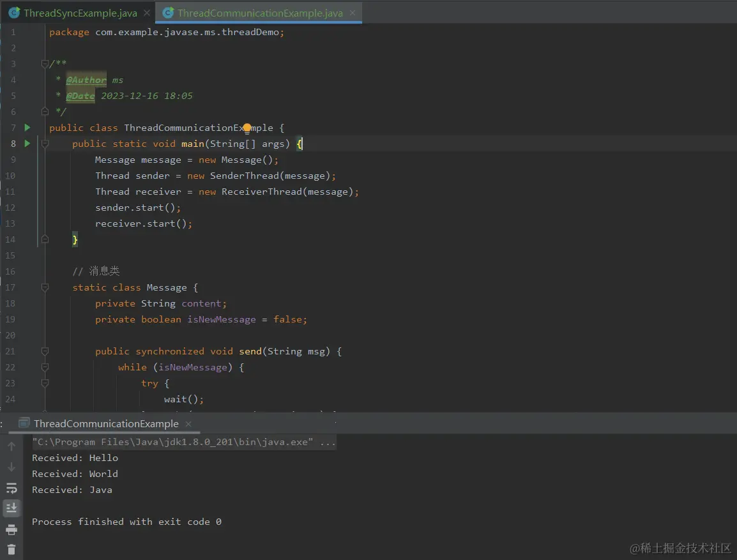This screenshot has height=560, width=737.
Task: Toggle soft-wrap in run console
Action: 11,488
